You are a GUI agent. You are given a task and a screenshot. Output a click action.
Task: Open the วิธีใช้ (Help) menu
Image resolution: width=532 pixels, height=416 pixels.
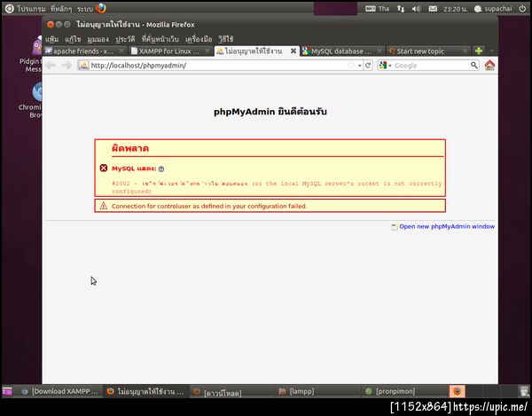tap(226, 39)
